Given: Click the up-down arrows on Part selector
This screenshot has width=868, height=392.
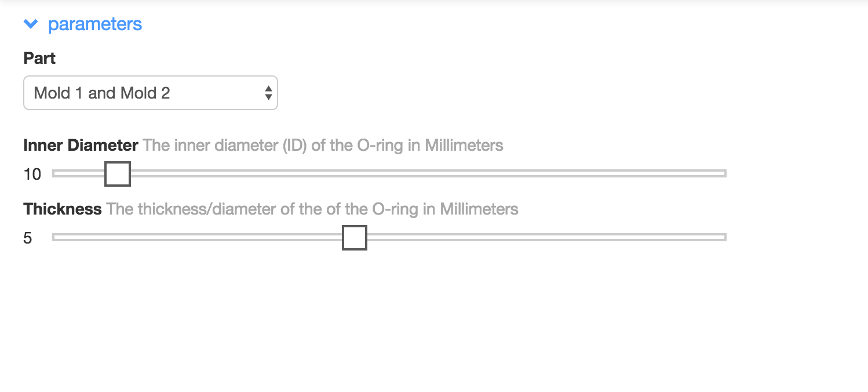Looking at the screenshot, I should 268,93.
